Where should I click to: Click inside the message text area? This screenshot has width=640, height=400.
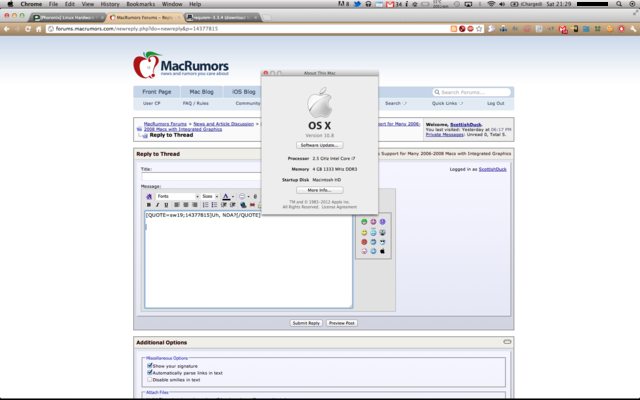(248, 260)
